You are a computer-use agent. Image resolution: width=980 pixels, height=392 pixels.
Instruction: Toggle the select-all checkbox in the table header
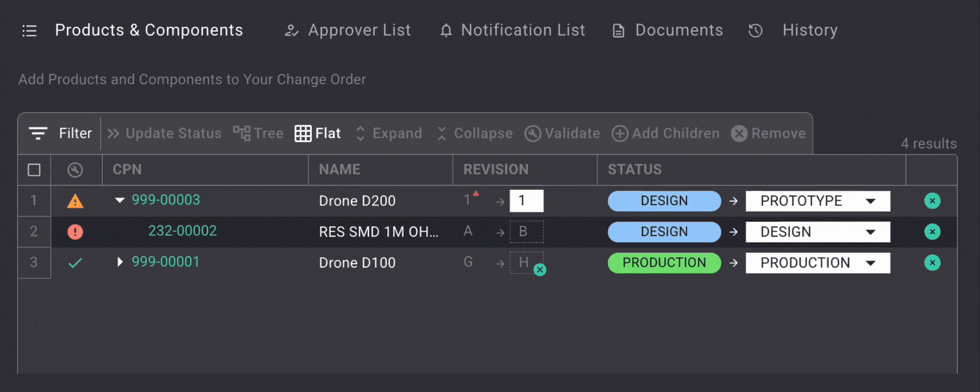(x=34, y=170)
